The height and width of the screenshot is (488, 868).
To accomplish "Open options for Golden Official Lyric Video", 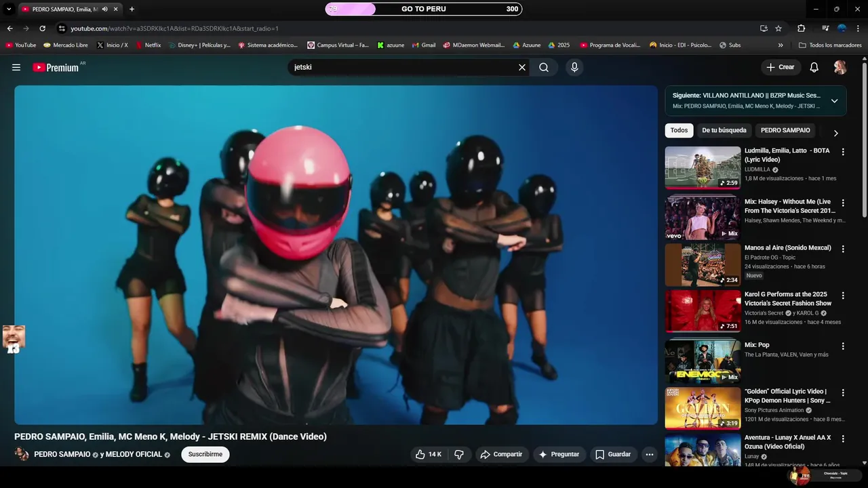I will click(843, 392).
